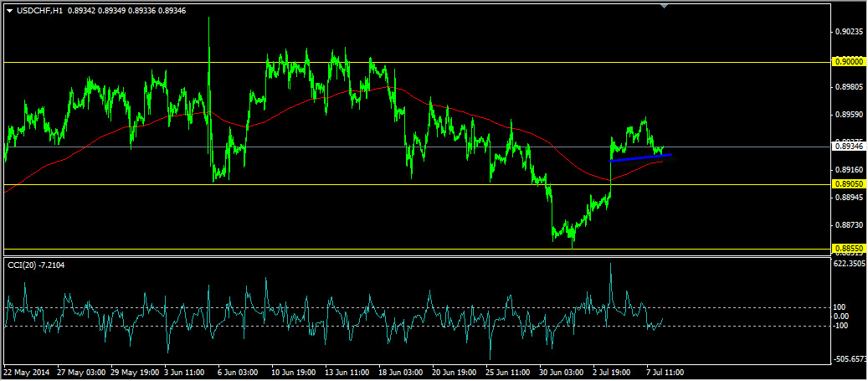Click the CCI scale minimum -505.6573

click(850, 359)
